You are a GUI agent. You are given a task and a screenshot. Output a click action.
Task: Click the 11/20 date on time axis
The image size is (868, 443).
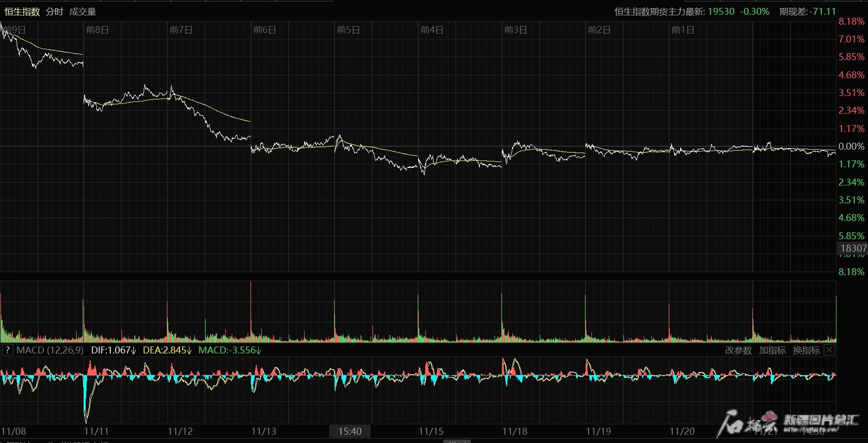click(x=682, y=431)
